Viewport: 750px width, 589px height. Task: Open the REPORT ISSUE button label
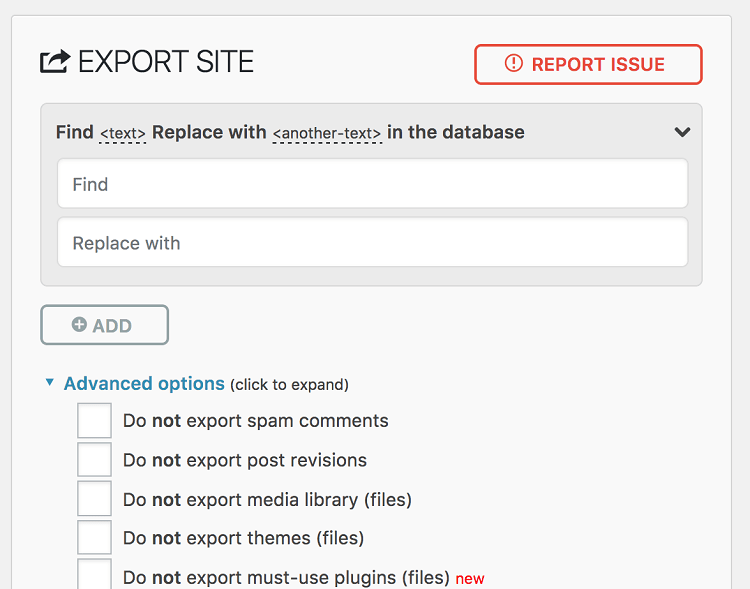click(598, 65)
